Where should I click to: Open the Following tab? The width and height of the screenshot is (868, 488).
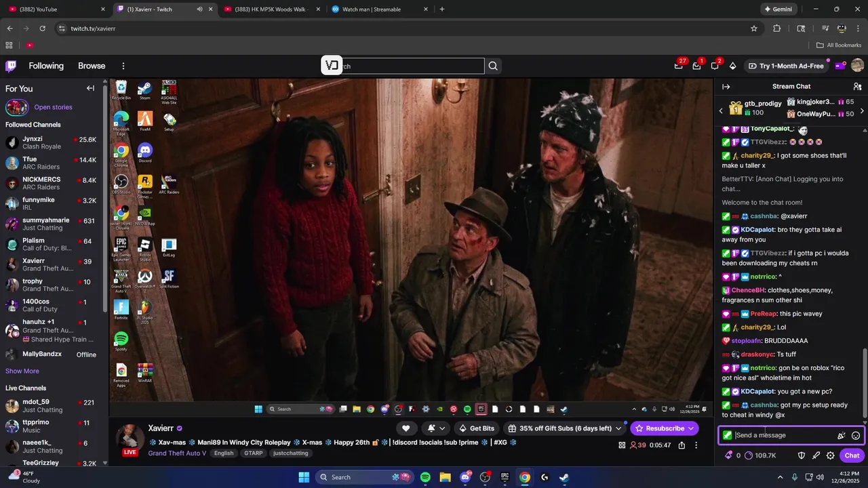(46, 66)
